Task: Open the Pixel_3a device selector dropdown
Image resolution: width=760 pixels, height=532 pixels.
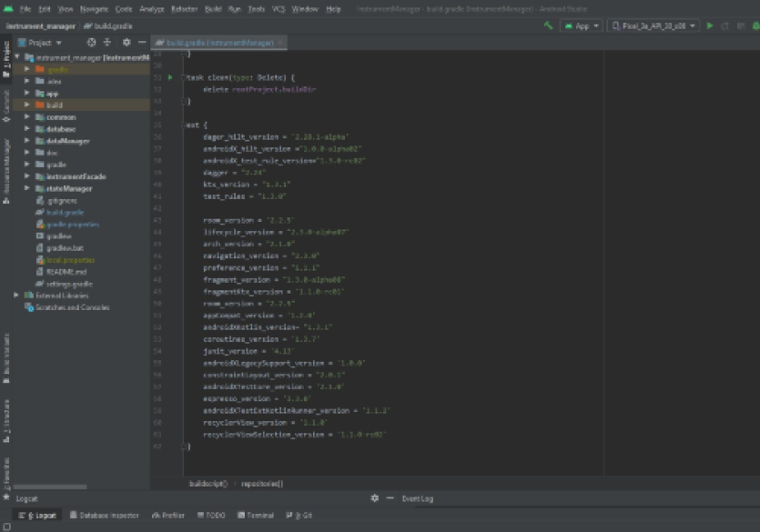Action: click(x=654, y=25)
